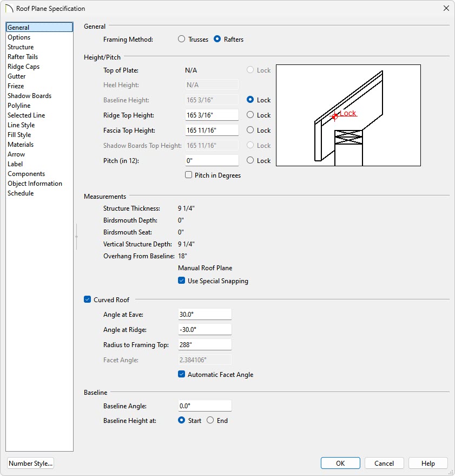Open the Label panel
455x476 pixels.
(x=39, y=164)
